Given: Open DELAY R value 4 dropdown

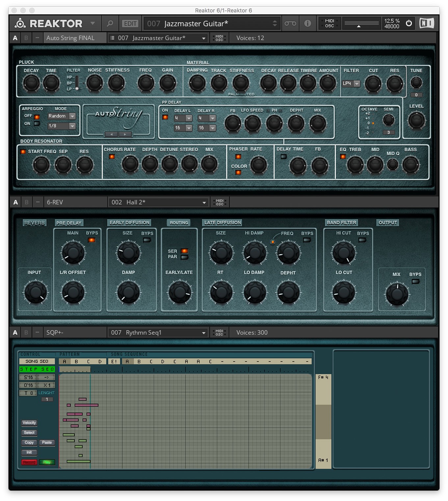Looking at the screenshot, I should click(207, 118).
